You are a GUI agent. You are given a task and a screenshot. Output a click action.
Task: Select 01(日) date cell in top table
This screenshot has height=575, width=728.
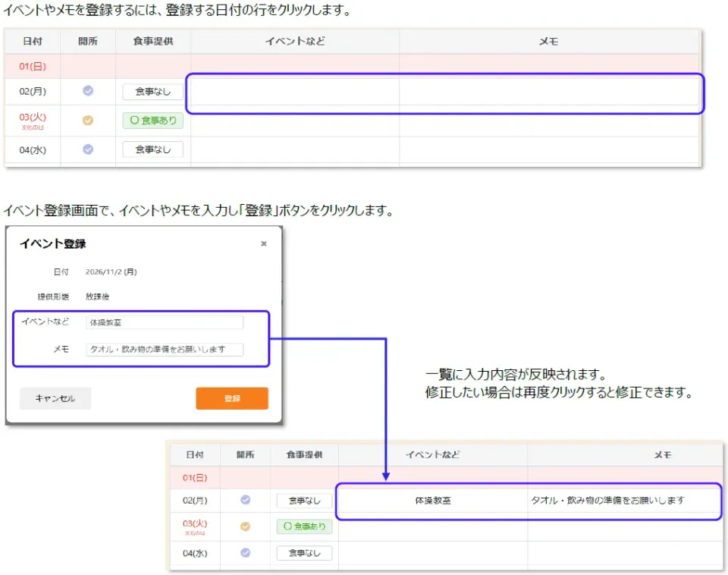33,67
